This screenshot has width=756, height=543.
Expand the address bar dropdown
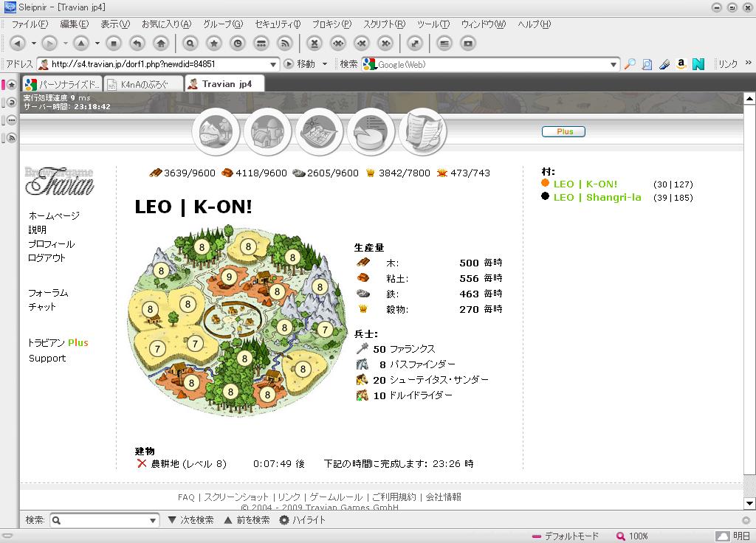tap(273, 64)
